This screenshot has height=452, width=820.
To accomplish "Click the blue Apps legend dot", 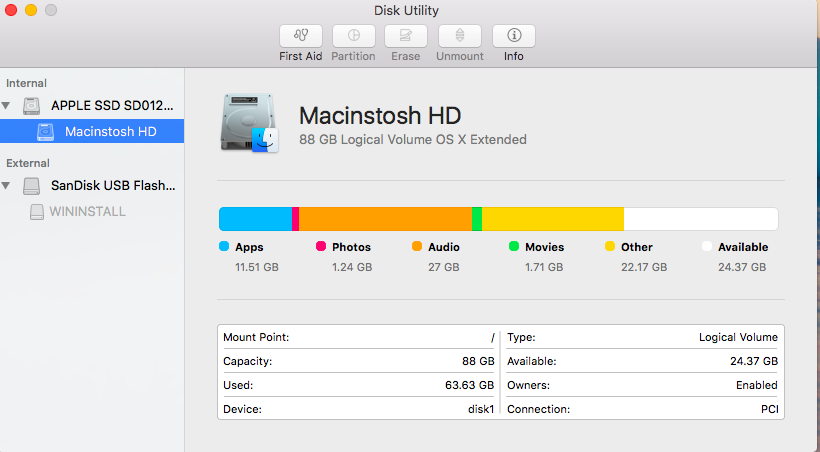I will (224, 246).
